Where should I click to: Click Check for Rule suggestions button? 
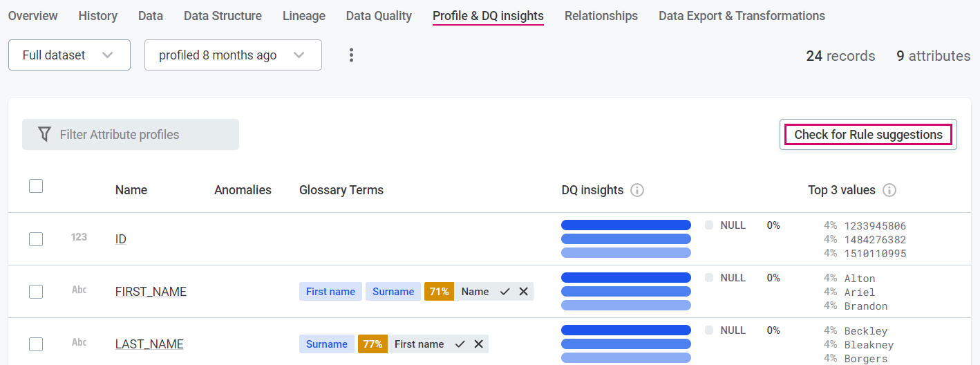coord(868,135)
